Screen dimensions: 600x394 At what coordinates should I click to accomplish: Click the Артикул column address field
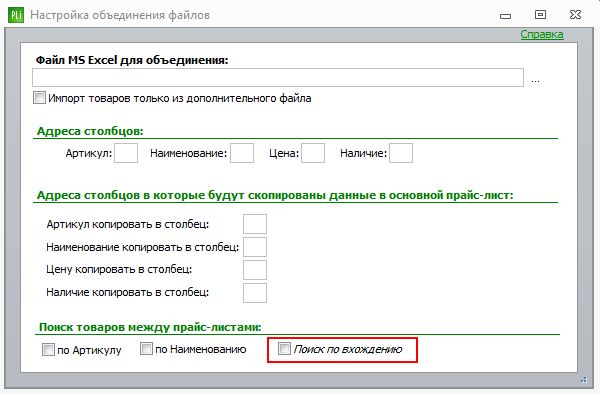tap(126, 153)
